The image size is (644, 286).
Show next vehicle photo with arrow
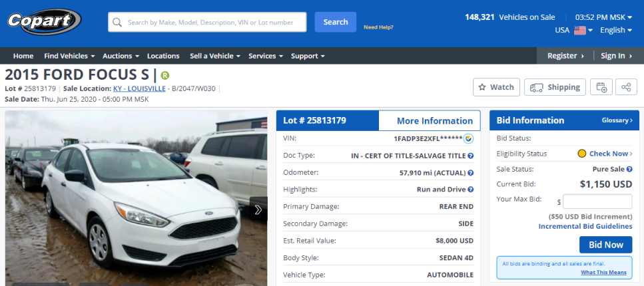258,210
